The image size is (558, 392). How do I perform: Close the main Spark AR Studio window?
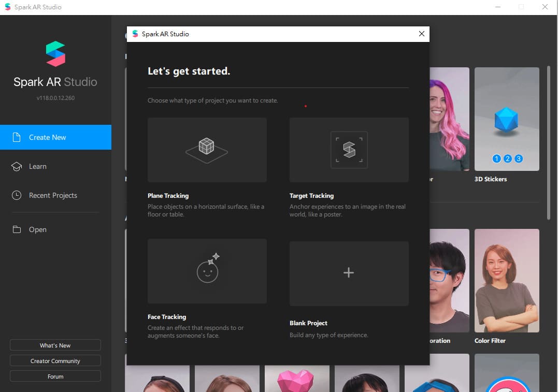click(545, 7)
